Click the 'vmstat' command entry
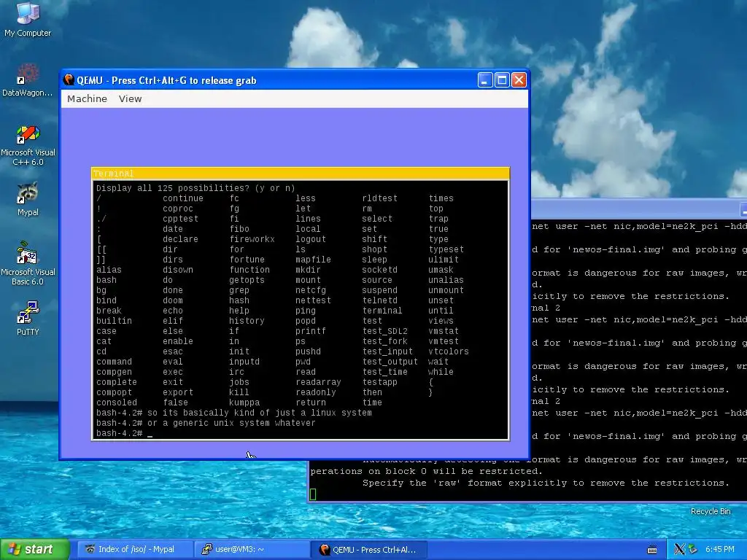This screenshot has height=560, width=747. point(443,331)
